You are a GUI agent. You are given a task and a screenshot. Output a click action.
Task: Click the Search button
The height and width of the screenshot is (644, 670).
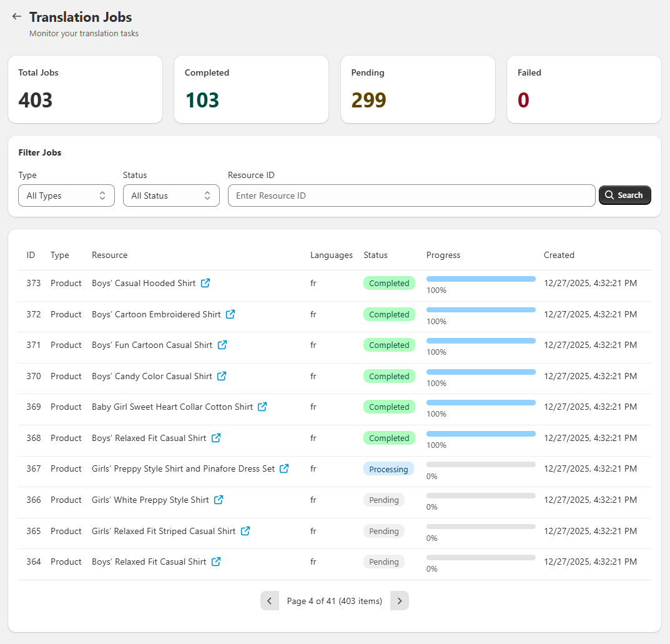[624, 196]
